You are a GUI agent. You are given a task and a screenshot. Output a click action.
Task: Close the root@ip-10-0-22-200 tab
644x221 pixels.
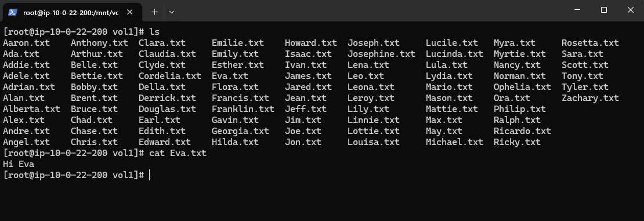click(x=130, y=12)
